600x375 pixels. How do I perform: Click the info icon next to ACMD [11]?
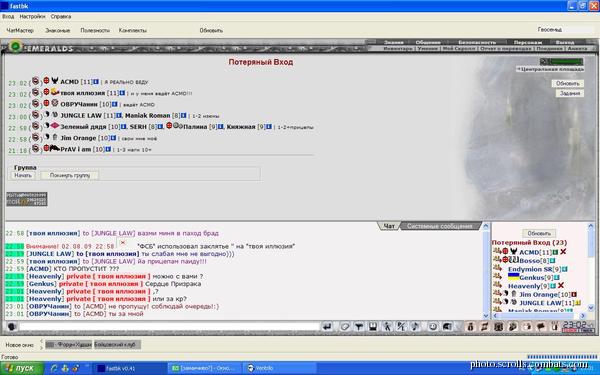pyautogui.click(x=96, y=82)
